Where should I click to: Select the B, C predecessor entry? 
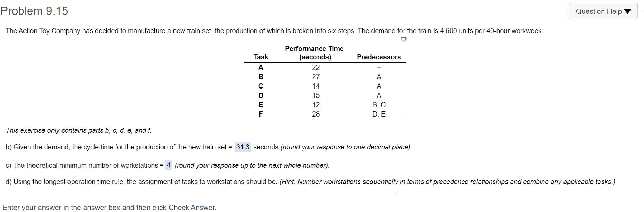pos(379,105)
